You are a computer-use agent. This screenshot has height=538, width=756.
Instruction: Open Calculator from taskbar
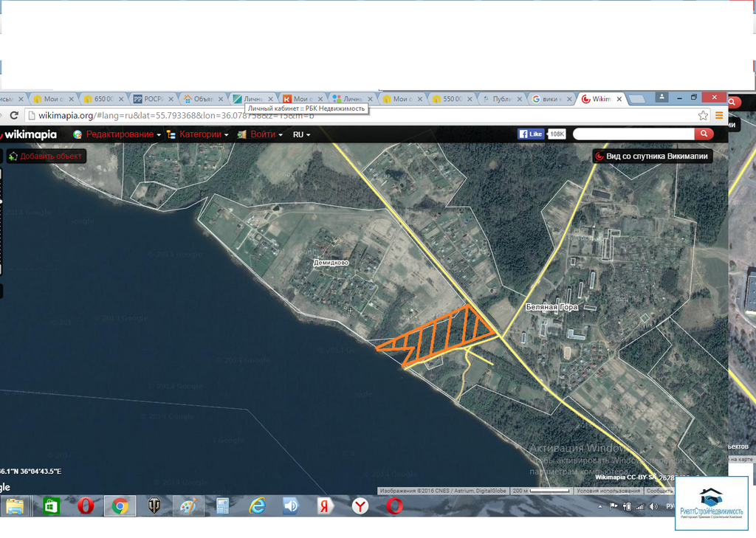click(x=222, y=506)
